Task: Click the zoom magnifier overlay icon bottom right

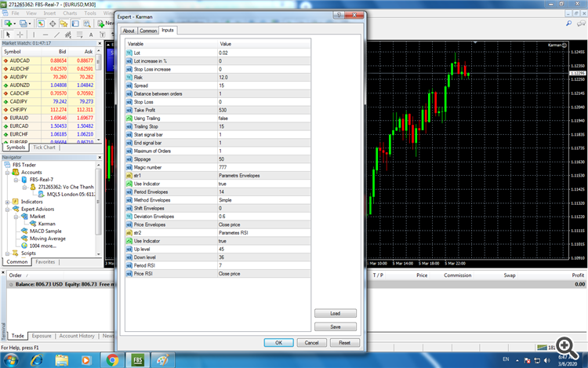Action: [567, 348]
